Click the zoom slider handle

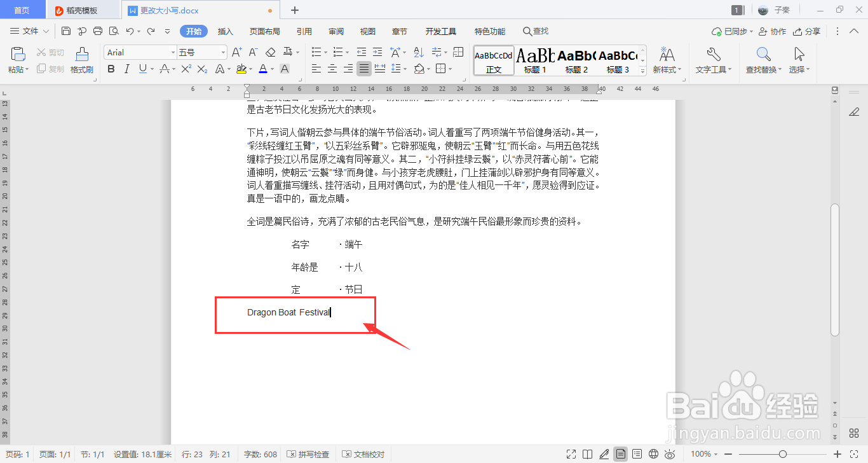[783, 454]
